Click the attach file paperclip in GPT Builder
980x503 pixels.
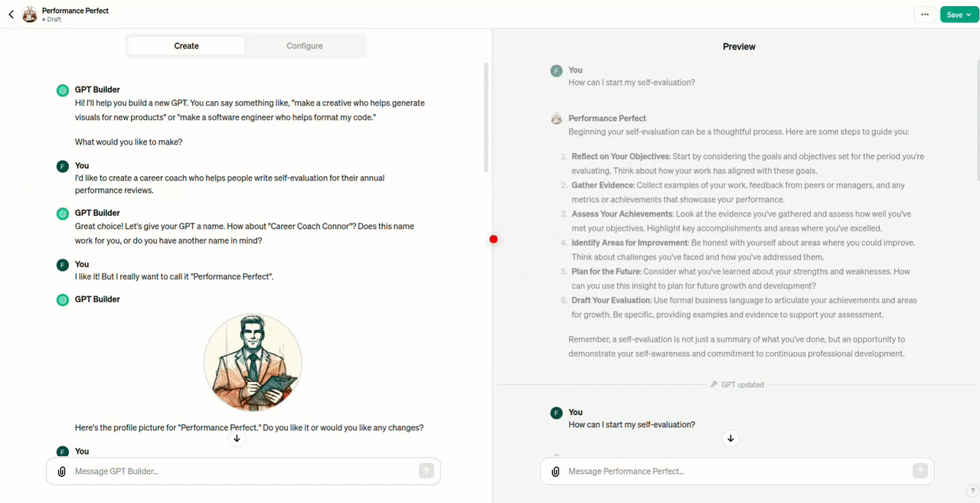point(62,472)
